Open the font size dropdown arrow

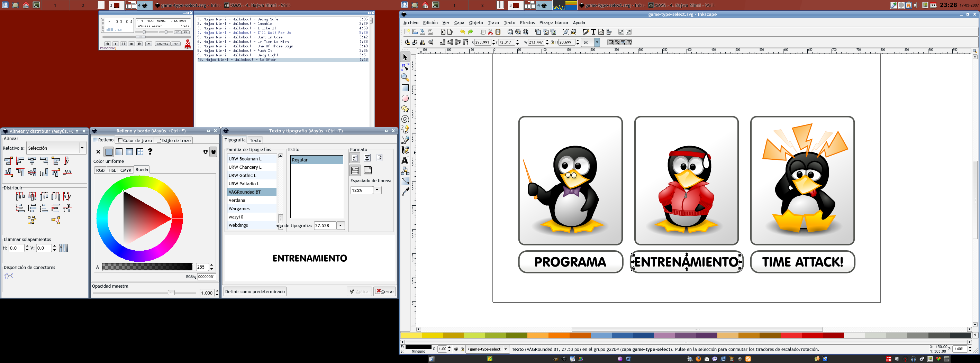(341, 225)
